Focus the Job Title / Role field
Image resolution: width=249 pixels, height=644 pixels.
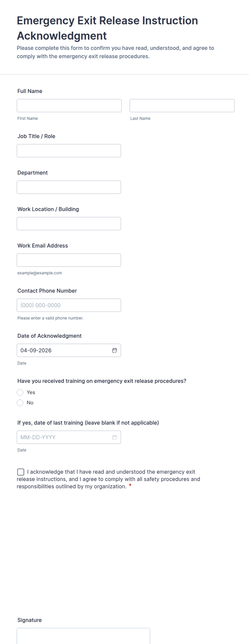[69, 151]
